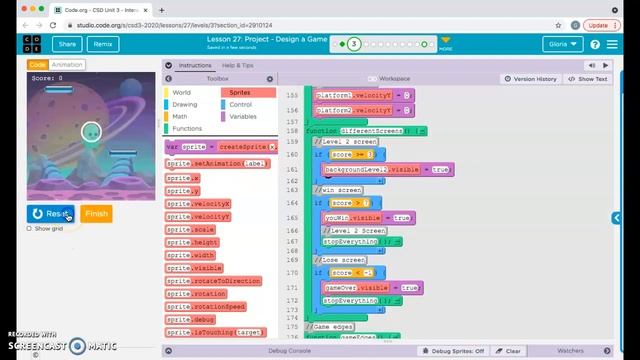This screenshot has height=360, width=640.
Task: Switch to the Code mode tab
Action: click(x=38, y=64)
